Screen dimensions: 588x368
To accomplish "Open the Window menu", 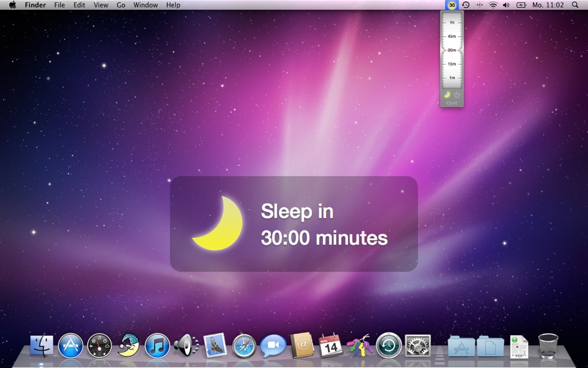I will [x=145, y=5].
